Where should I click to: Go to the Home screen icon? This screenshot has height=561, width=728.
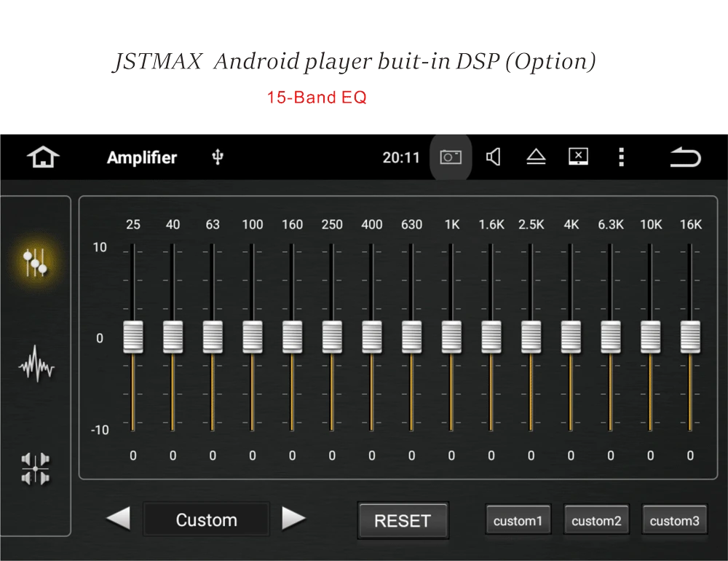click(x=43, y=157)
